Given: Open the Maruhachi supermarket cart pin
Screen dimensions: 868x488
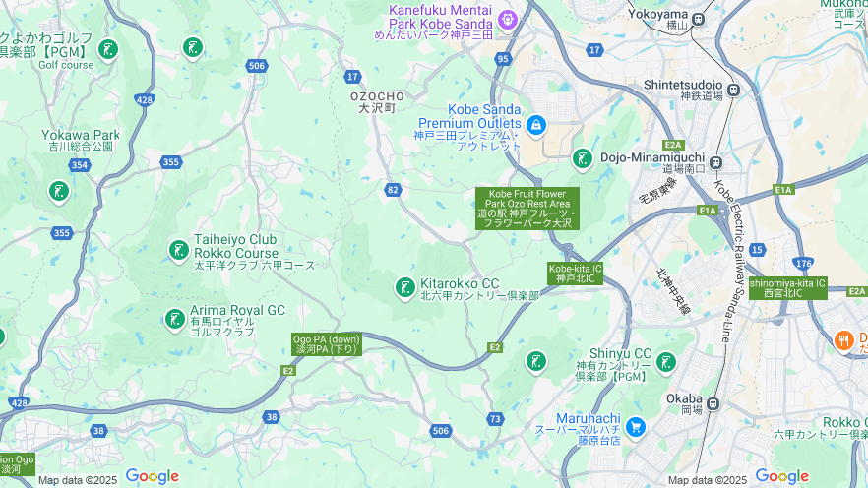Looking at the screenshot, I should click(x=636, y=428).
